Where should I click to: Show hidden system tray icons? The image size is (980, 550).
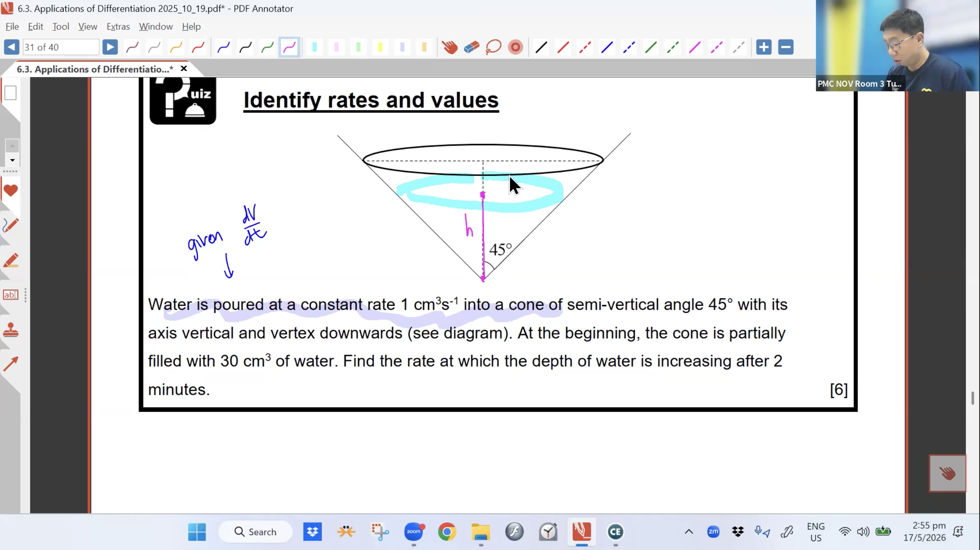pyautogui.click(x=689, y=532)
